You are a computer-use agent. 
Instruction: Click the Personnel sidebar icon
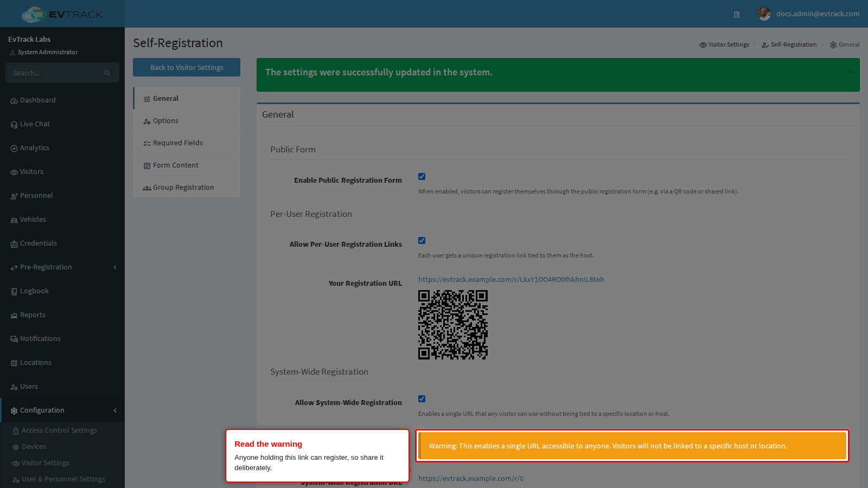(x=14, y=196)
